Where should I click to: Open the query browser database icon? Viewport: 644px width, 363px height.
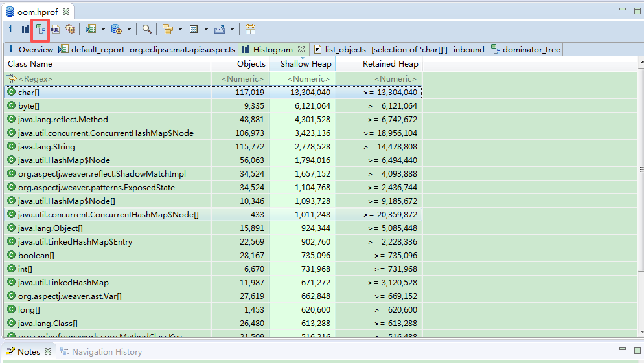pyautogui.click(x=117, y=29)
